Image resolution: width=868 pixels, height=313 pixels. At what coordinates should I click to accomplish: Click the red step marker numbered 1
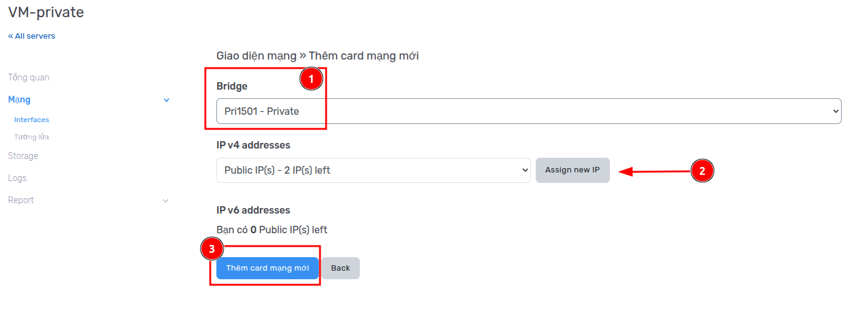point(311,79)
